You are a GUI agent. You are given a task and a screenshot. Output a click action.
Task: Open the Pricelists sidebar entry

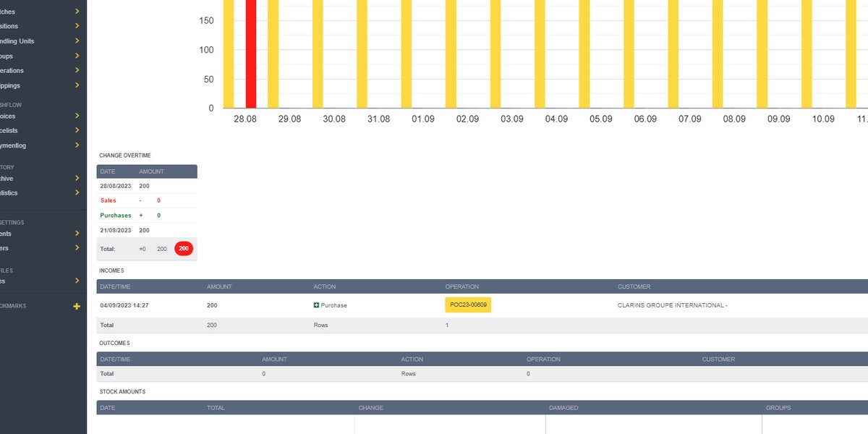(x=14, y=130)
